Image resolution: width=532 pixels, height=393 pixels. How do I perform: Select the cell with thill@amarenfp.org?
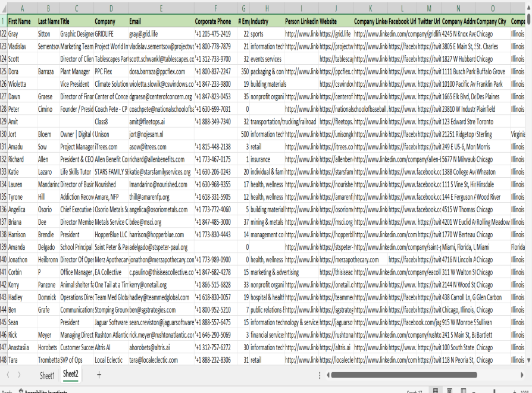coord(161,197)
